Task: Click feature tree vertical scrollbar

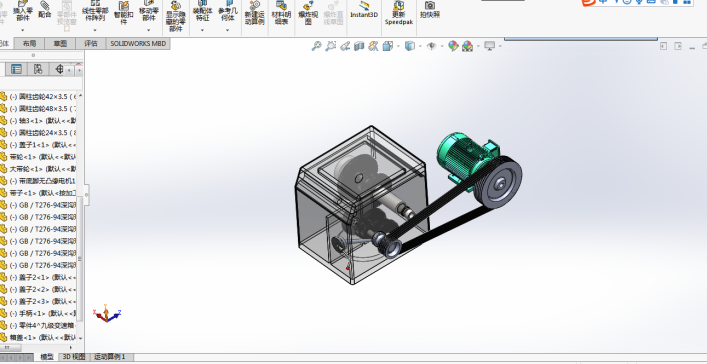Action: (x=80, y=258)
